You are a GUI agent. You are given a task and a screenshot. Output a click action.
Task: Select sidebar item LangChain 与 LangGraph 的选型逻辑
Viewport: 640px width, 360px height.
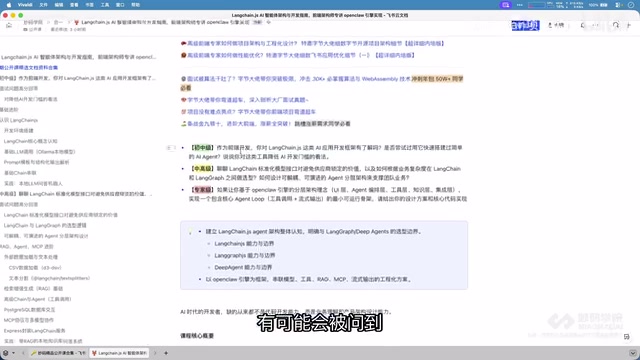click(45, 225)
